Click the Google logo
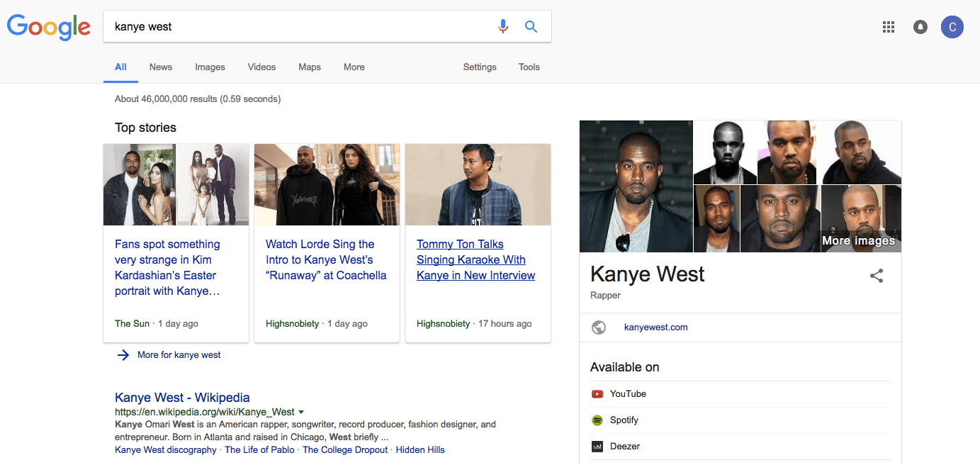This screenshot has width=980, height=465. pyautogui.click(x=48, y=27)
